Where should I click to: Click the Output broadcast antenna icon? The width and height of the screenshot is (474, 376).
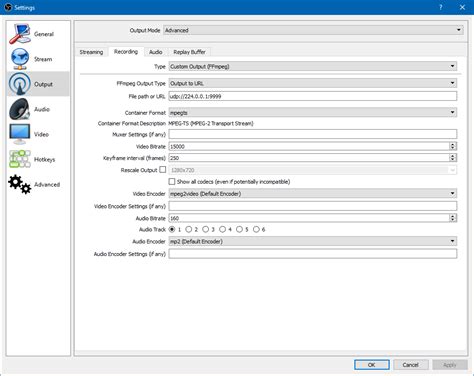20,84
